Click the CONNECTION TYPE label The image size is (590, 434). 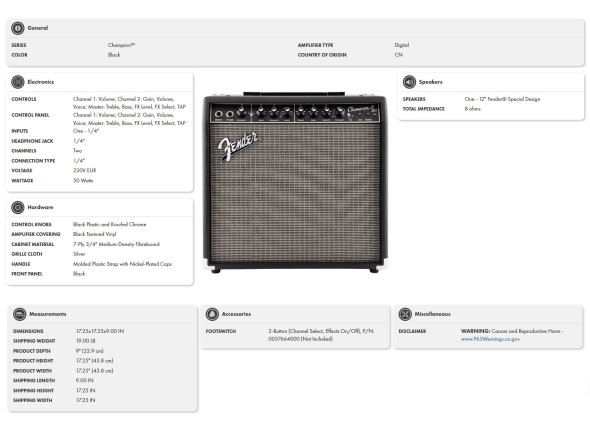click(33, 161)
